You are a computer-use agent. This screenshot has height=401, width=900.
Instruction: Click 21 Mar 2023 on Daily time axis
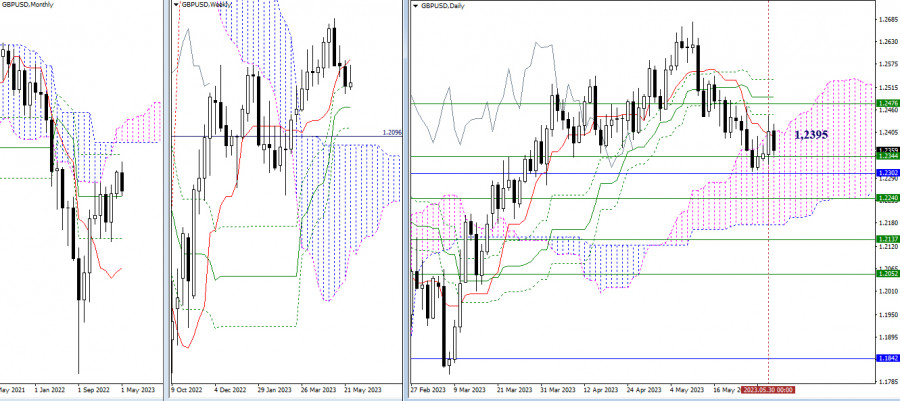513,390
